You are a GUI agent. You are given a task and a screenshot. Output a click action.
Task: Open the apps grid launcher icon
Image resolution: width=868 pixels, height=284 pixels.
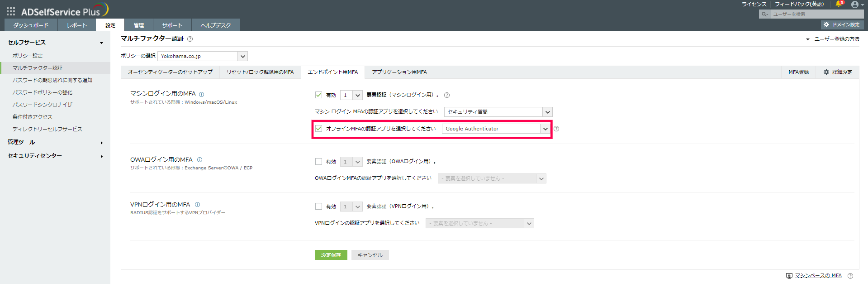(11, 11)
